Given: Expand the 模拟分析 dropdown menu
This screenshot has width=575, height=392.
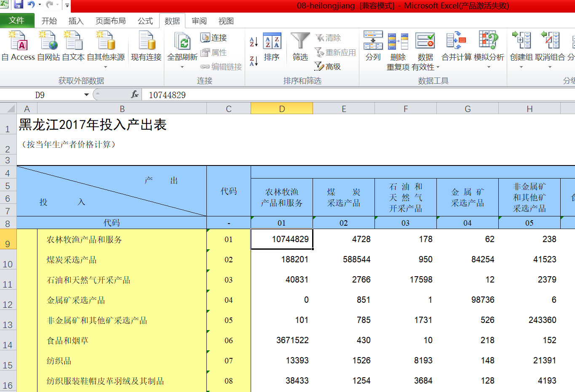Looking at the screenshot, I should 489,67.
